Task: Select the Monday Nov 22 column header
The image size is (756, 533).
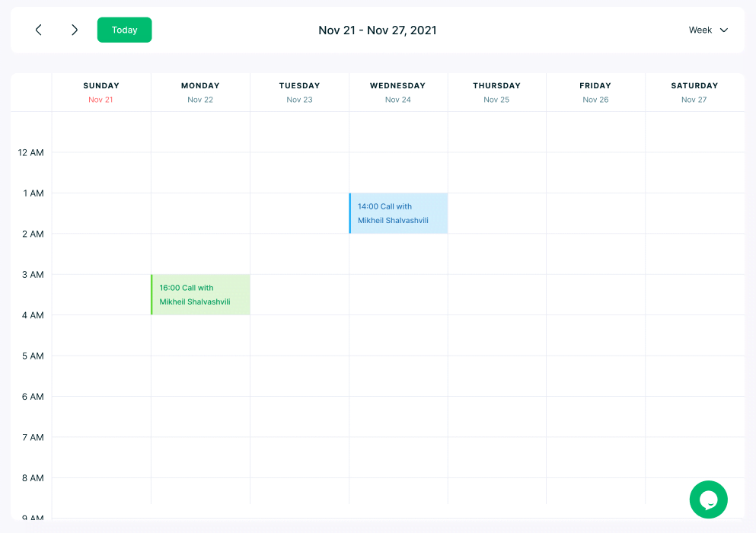Action: pyautogui.click(x=200, y=92)
